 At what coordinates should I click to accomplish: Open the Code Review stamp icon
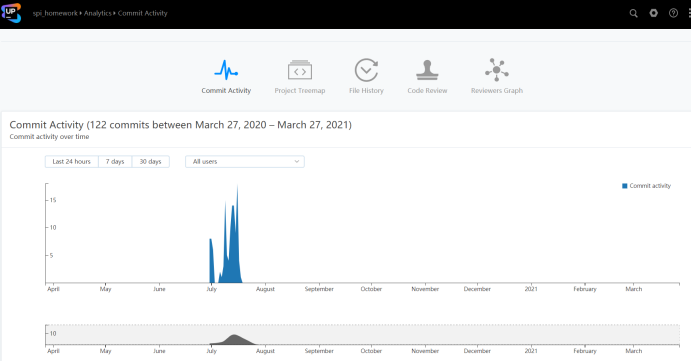[x=427, y=70]
